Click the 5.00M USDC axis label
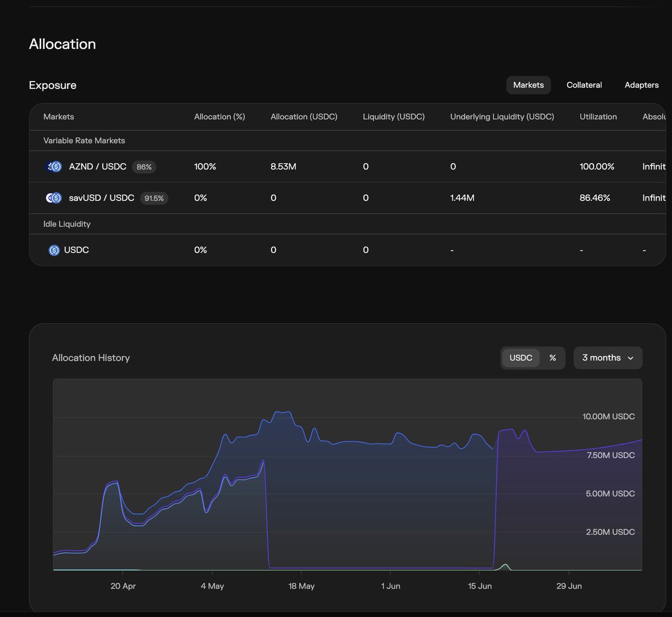672x617 pixels. [x=610, y=493]
